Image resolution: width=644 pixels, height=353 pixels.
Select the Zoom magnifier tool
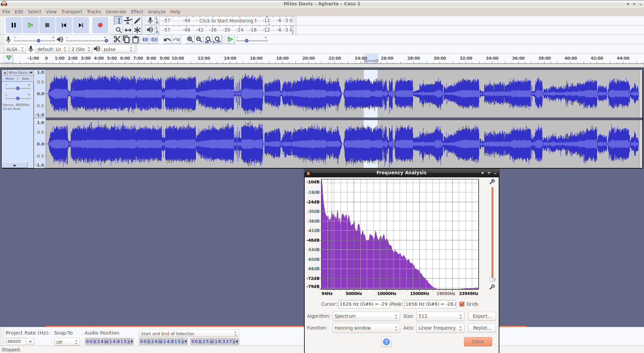pos(119,30)
